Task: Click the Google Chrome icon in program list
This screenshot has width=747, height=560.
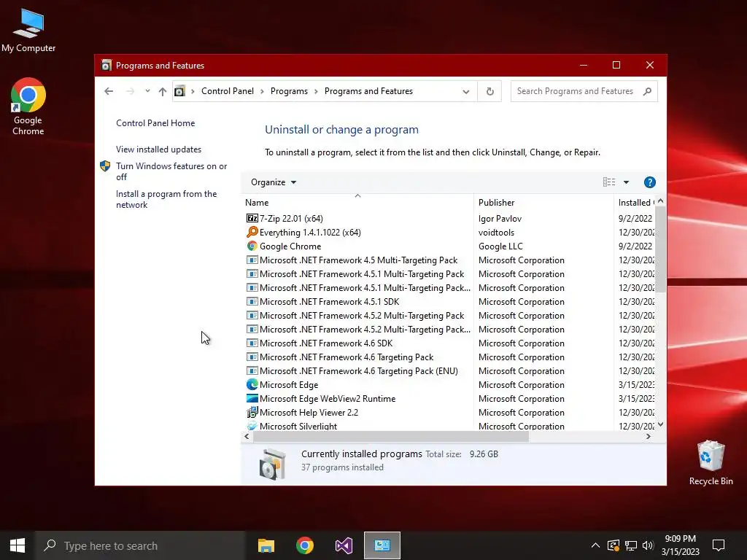Action: click(252, 246)
